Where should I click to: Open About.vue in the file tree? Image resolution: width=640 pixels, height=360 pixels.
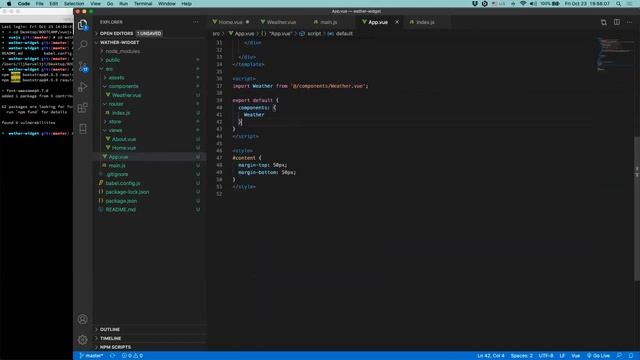tap(124, 139)
